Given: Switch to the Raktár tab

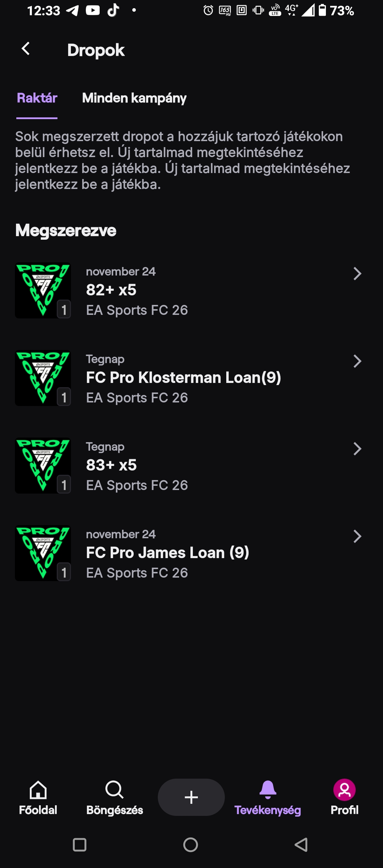Looking at the screenshot, I should [37, 98].
